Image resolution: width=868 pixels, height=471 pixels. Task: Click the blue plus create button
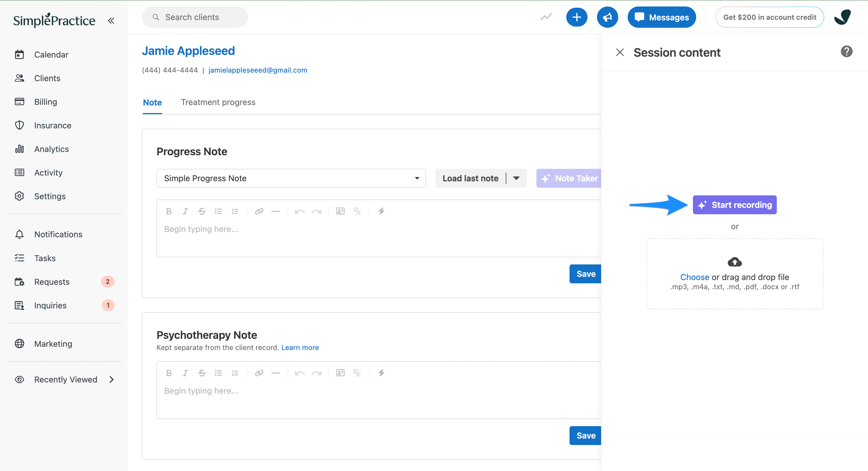point(577,17)
